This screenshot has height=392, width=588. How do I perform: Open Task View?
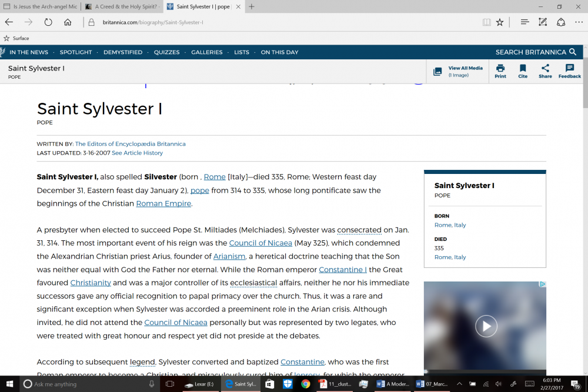pyautogui.click(x=170, y=384)
